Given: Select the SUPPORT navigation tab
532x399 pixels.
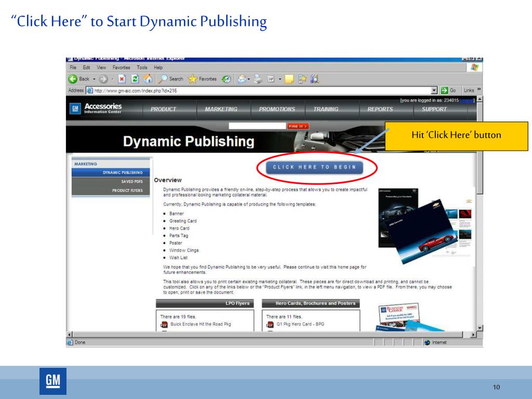Looking at the screenshot, I should 434,109.
